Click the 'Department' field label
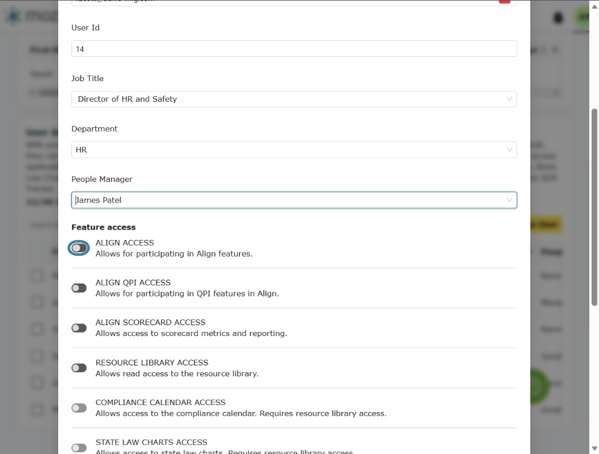Screen dimensions: 599x454 [94, 128]
